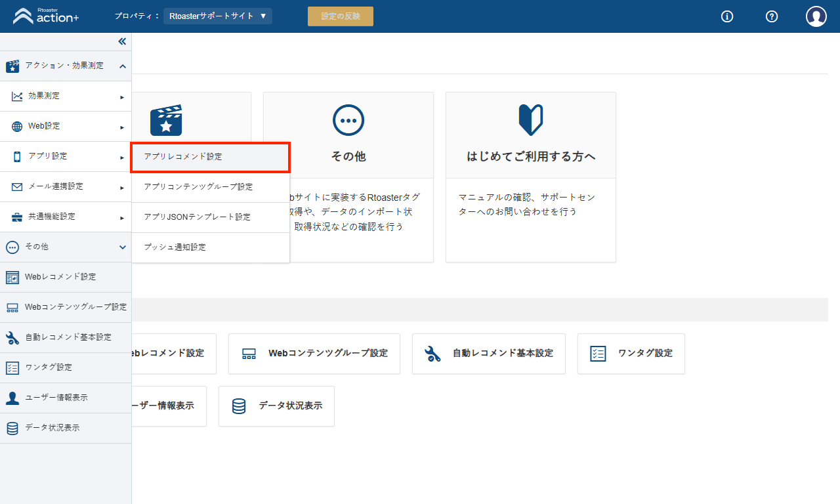
Task: Open 共通機能設定 text in sidebar
Action: pos(52,217)
